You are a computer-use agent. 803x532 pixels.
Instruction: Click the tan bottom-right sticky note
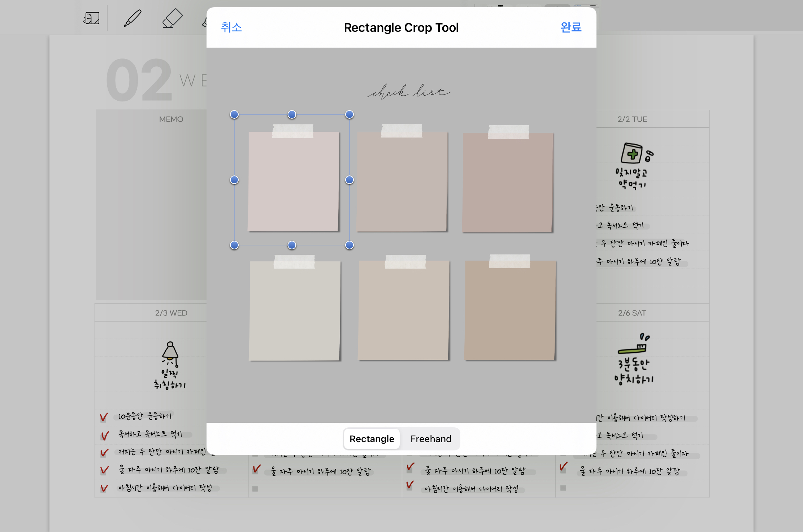509,310
